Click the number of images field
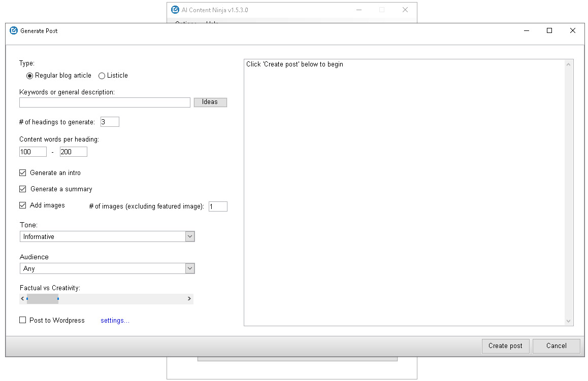588x381 pixels. [218, 206]
